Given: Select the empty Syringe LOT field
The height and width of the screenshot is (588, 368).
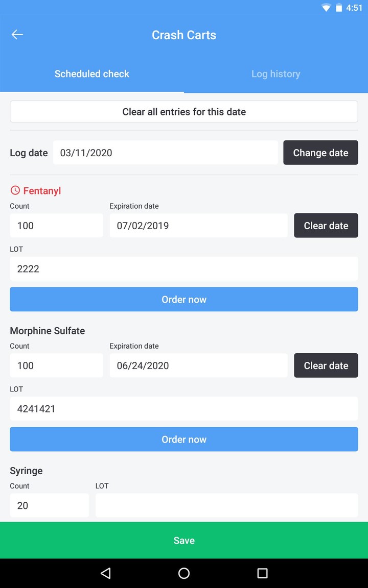Looking at the screenshot, I should pyautogui.click(x=226, y=505).
